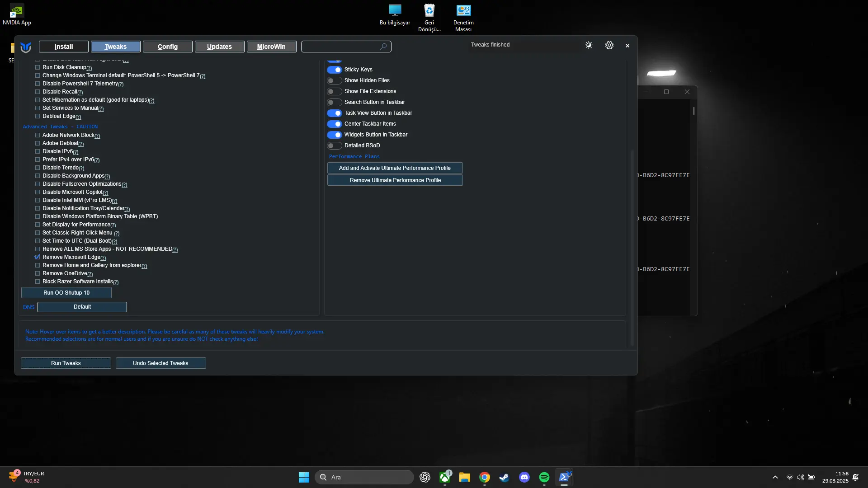
Task: Open the TRY/EUR widget in the taskbar
Action: tap(26, 477)
